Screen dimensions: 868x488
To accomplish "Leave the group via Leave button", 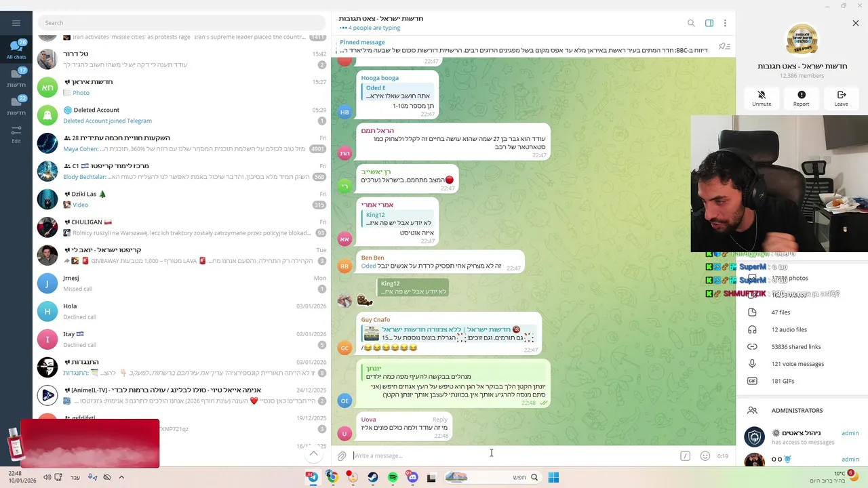I will [x=842, y=98].
